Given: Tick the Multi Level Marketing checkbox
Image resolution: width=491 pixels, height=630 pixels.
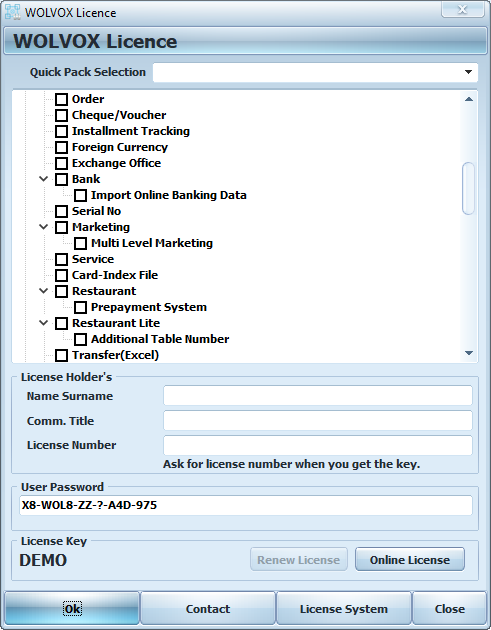Looking at the screenshot, I should click(80, 243).
